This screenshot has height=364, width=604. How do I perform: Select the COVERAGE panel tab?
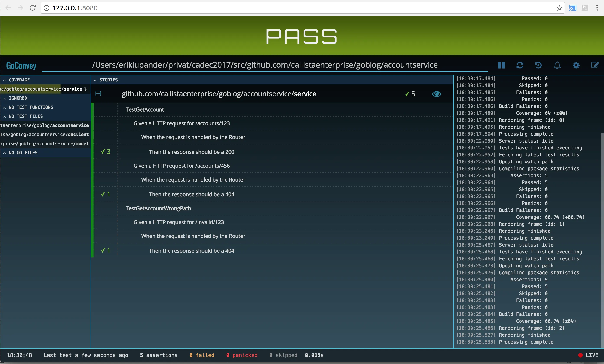[19, 80]
